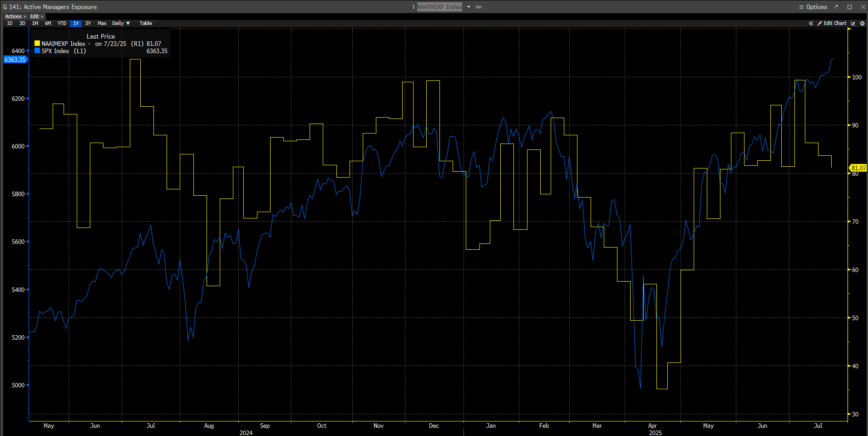The image size is (868, 436).
Task: Maximize the chart window
Action: pos(849,7)
